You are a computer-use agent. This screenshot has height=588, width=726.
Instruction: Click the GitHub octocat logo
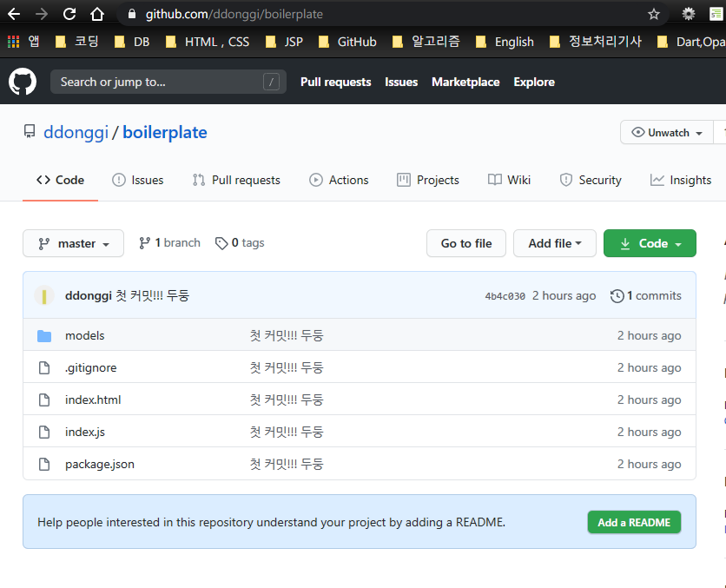pyautogui.click(x=23, y=82)
